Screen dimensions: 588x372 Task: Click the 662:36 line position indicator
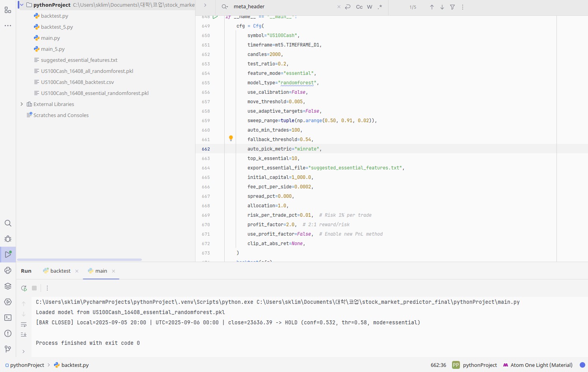click(438, 365)
